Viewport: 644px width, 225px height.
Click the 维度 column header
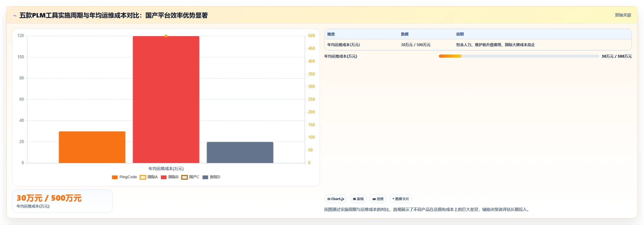tap(331, 34)
